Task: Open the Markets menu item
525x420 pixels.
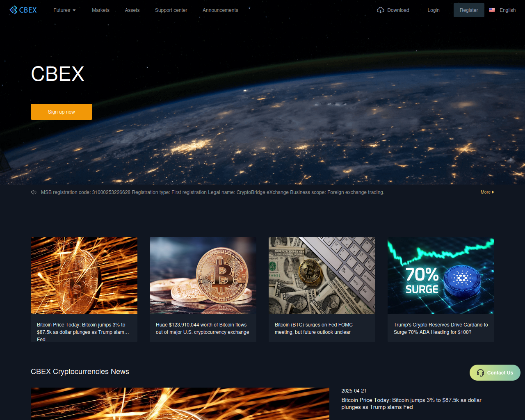Action: [100, 10]
